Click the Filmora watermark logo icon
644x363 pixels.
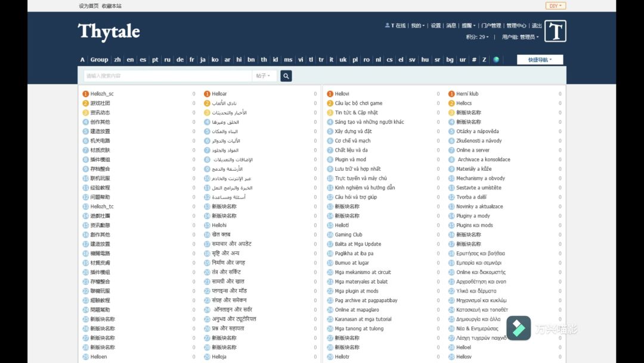[518, 328]
